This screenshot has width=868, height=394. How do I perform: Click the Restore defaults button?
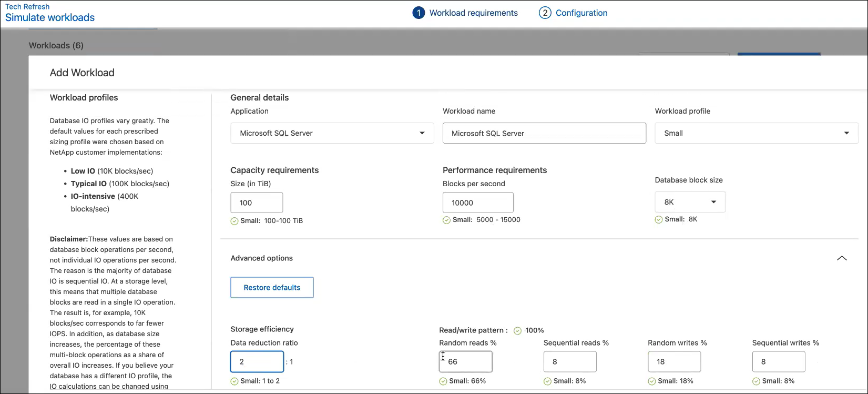click(272, 288)
